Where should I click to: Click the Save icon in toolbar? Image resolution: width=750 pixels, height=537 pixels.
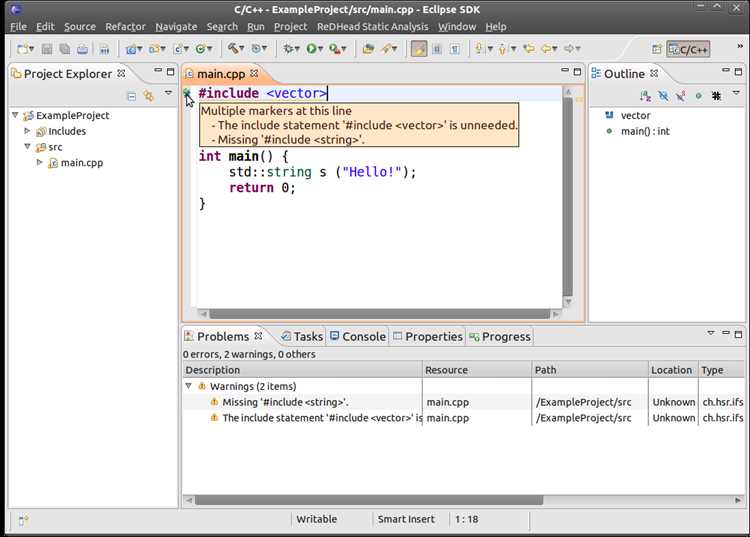tap(47, 49)
